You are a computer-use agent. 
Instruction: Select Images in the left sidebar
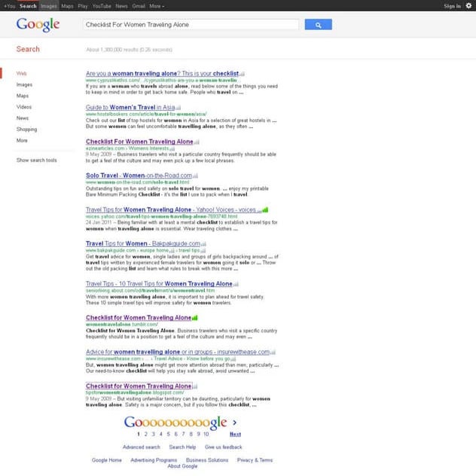[x=24, y=84]
